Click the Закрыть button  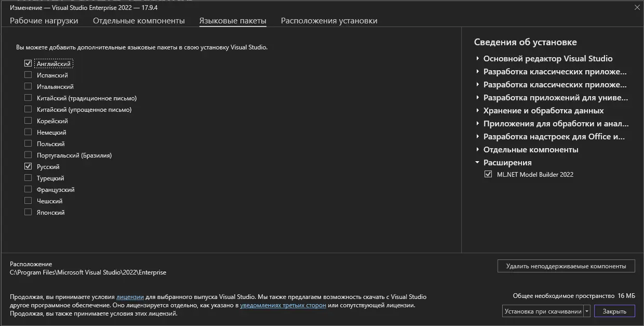click(x=614, y=311)
